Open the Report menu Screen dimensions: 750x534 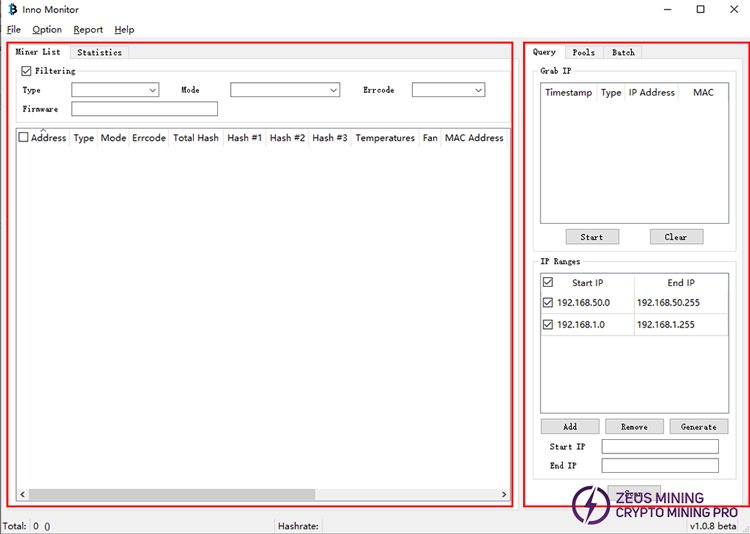tap(88, 30)
